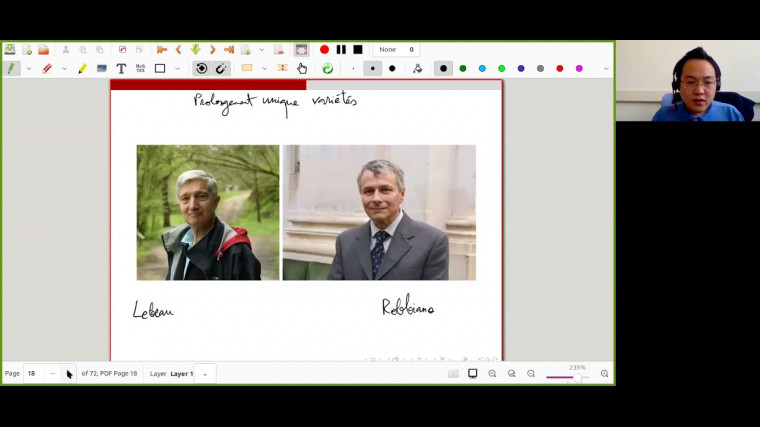Expand the color toolbar overflow arrow
The width and height of the screenshot is (760, 427).
pos(605,69)
